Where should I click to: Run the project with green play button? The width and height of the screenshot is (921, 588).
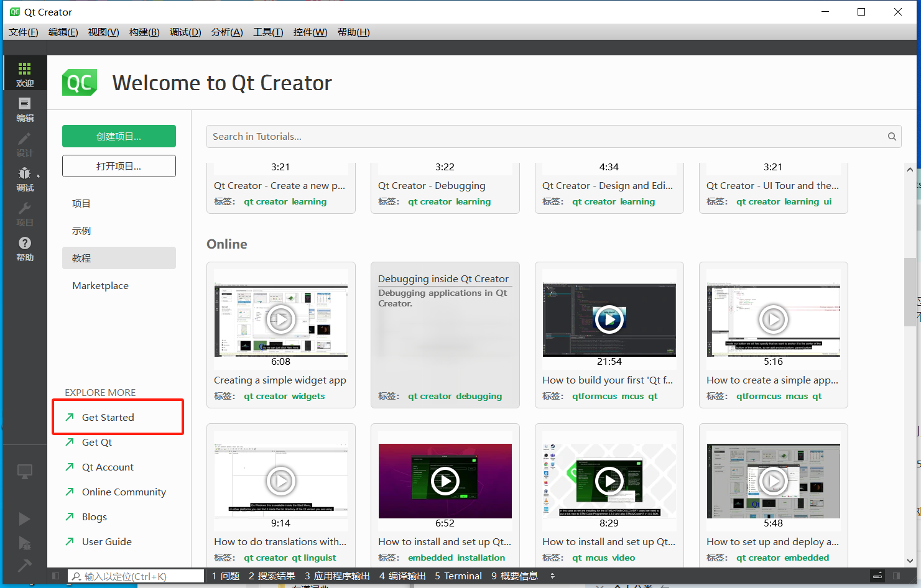click(x=25, y=518)
